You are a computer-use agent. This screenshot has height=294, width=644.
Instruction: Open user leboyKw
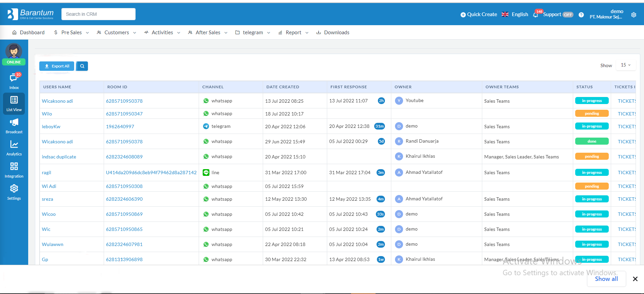(x=51, y=127)
